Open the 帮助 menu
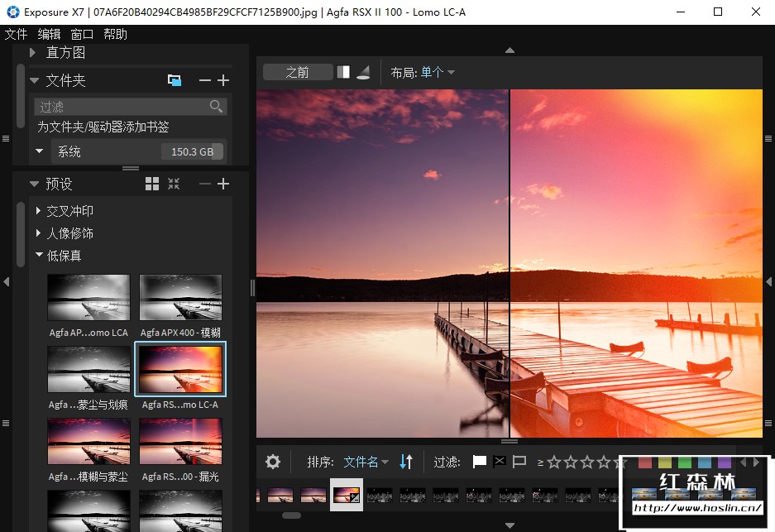The height and width of the screenshot is (532, 775). [x=115, y=34]
